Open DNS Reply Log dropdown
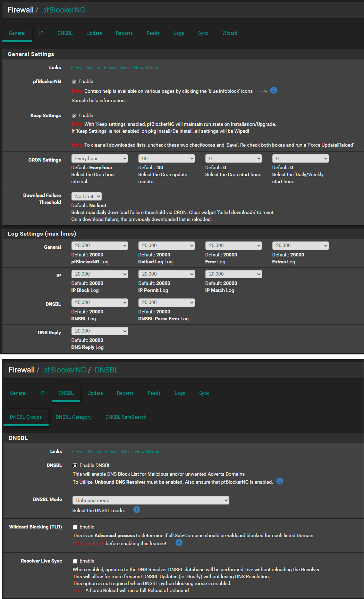This screenshot has height=599, width=364. (100, 331)
